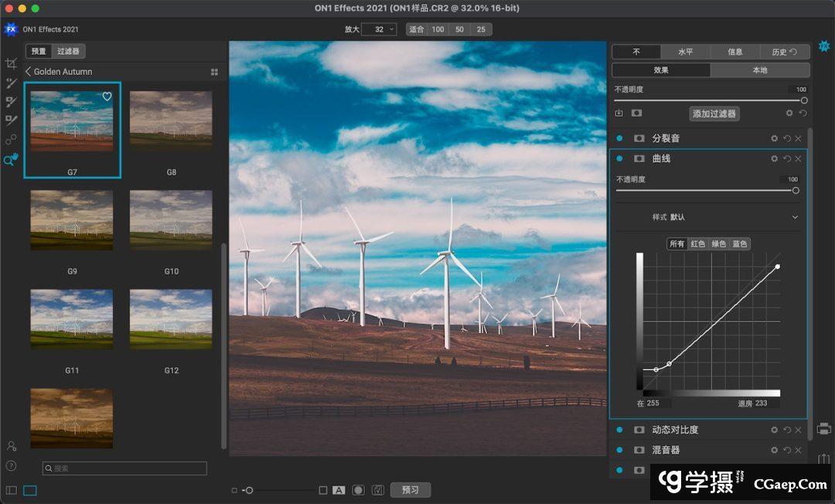Open the print icon on right edge

tap(824, 428)
